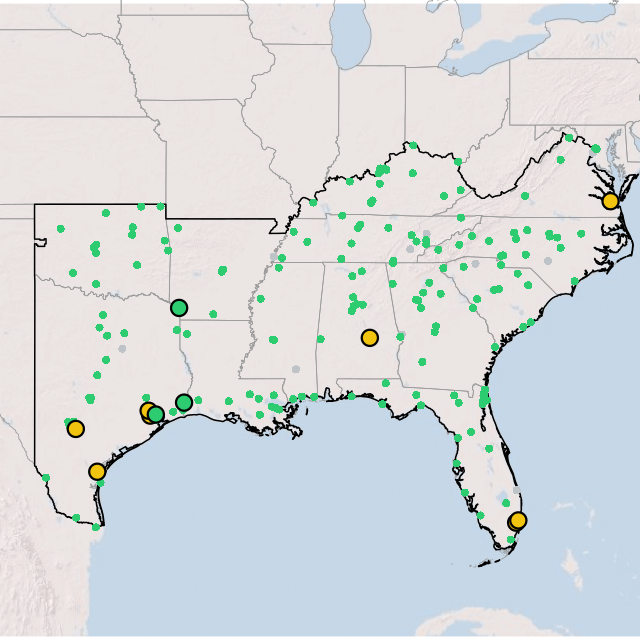Click gray dot on South Carolina's northwestern border
The height and width of the screenshot is (640, 640).
[x=475, y=264]
